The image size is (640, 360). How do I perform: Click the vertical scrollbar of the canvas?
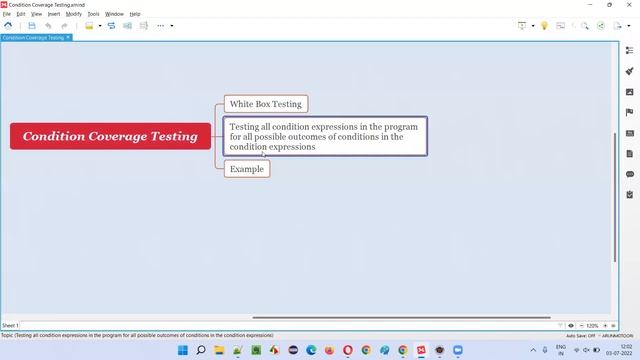pos(615,197)
